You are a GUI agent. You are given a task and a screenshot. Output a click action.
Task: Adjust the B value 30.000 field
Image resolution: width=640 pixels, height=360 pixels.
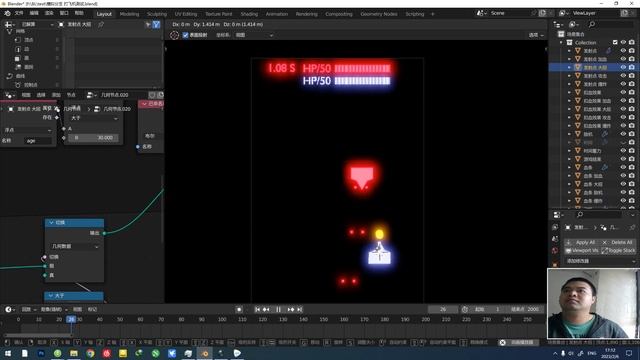(93, 138)
